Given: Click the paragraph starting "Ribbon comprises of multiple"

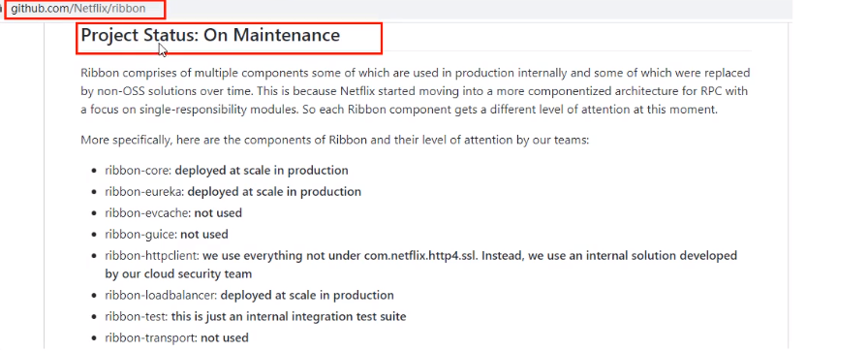Looking at the screenshot, I should click(x=416, y=91).
